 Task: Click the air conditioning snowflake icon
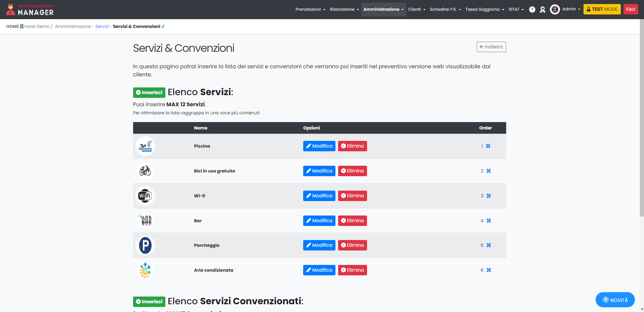[x=145, y=270]
